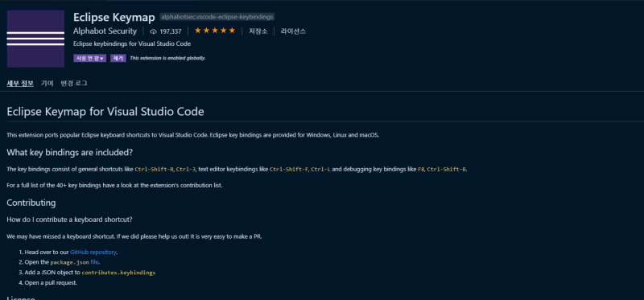The height and width of the screenshot is (300, 644).
Task: Click the Eclipse Keymap extension logo
Action: [x=35, y=39]
